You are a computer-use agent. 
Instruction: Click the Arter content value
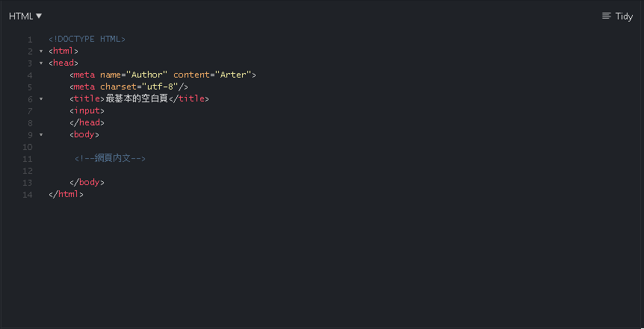tap(233, 75)
